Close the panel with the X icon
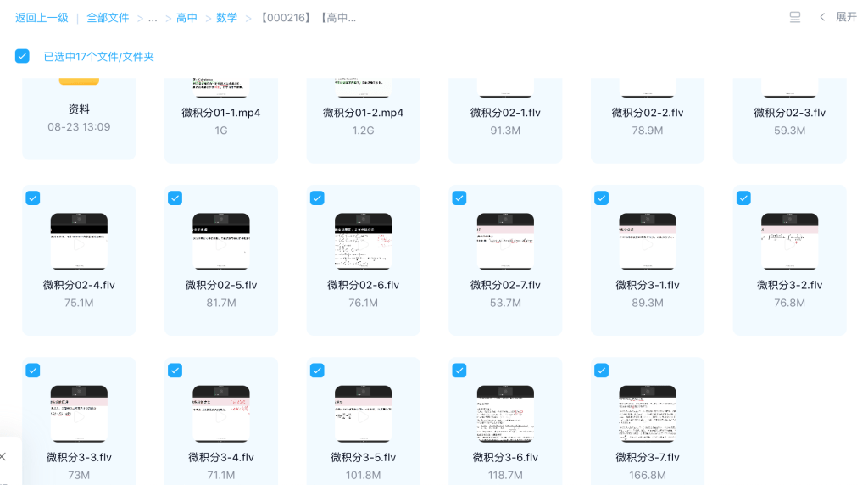868x485 pixels. [x=3, y=457]
